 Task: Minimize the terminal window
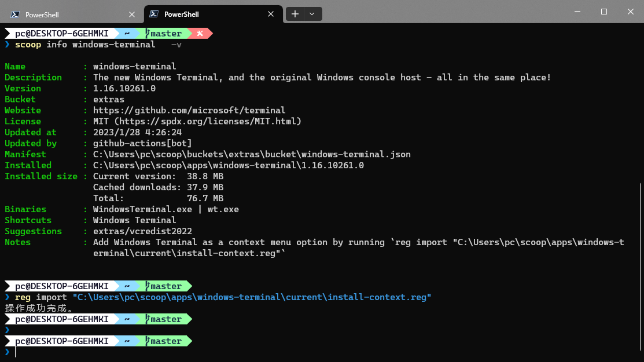577,12
